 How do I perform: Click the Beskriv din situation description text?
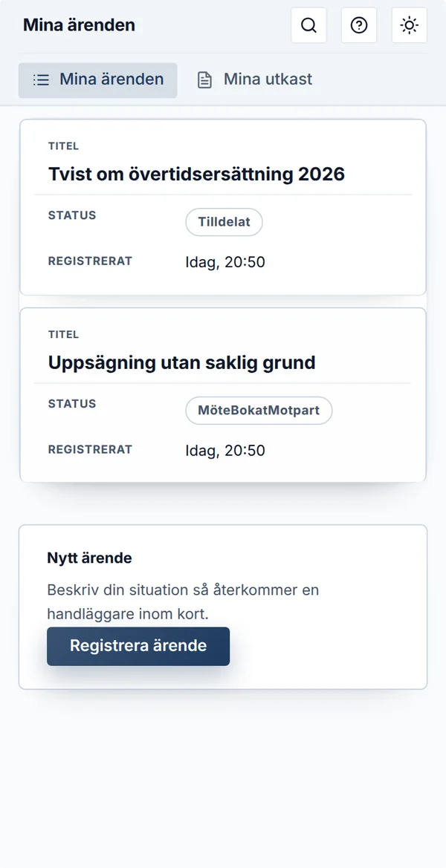(183, 601)
